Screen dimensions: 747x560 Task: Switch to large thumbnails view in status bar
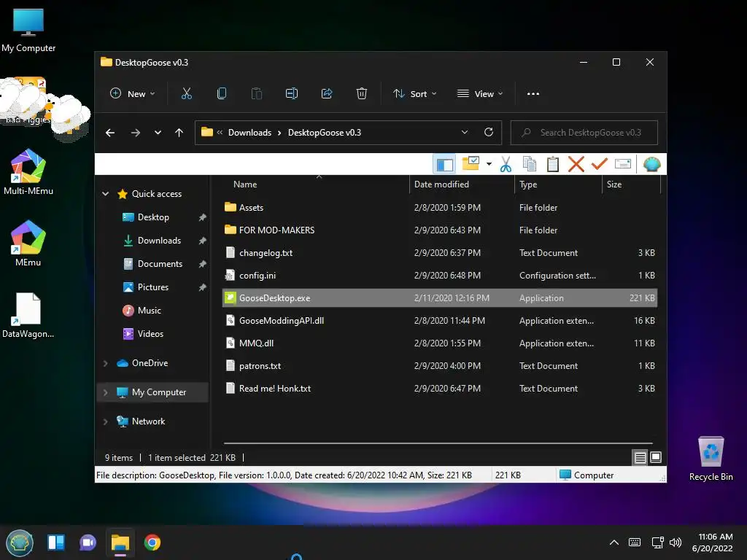(656, 457)
